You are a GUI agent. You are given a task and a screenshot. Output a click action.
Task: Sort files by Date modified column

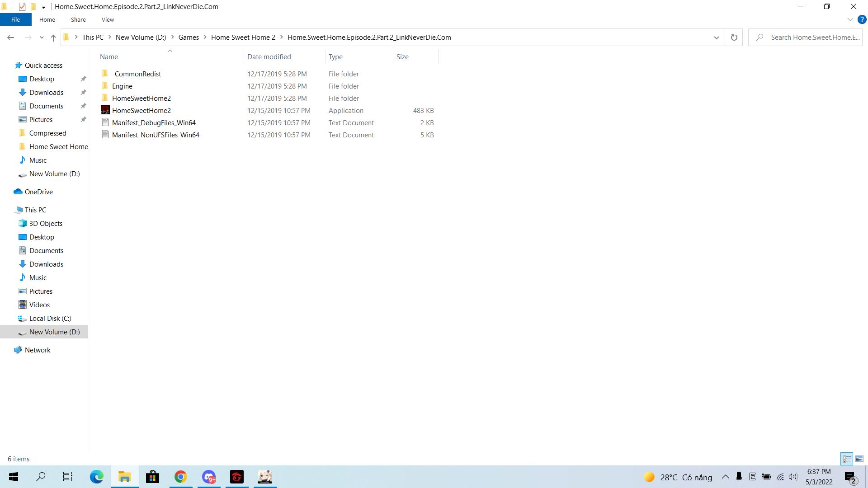point(269,56)
